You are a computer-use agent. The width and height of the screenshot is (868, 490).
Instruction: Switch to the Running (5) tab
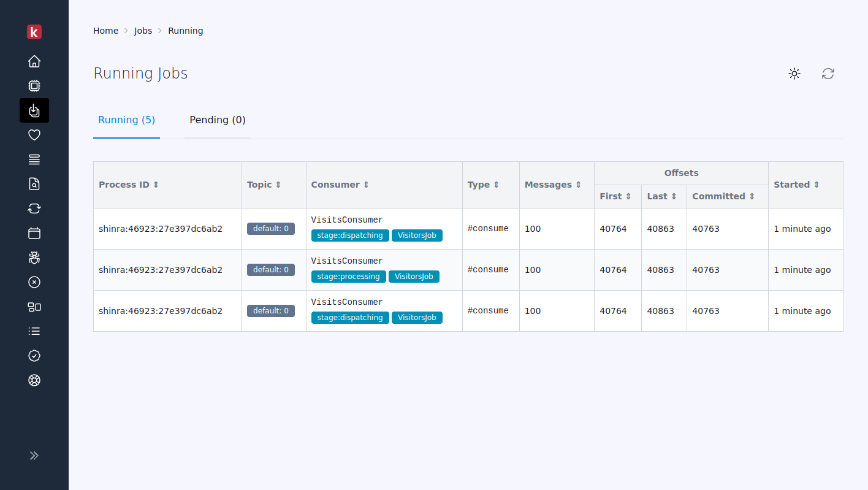(x=126, y=120)
